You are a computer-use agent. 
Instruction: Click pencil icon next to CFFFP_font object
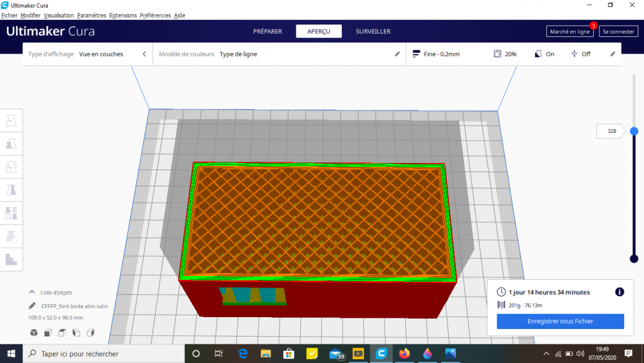pyautogui.click(x=32, y=306)
